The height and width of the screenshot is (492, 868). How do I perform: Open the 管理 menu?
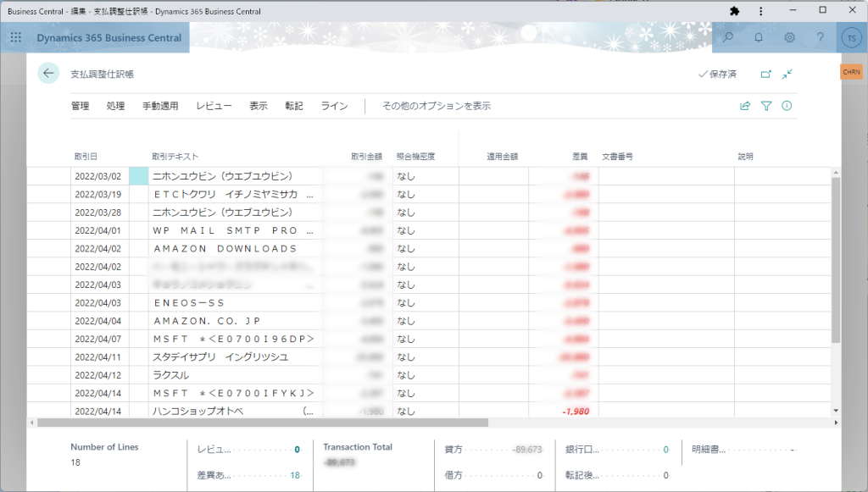[x=81, y=106]
